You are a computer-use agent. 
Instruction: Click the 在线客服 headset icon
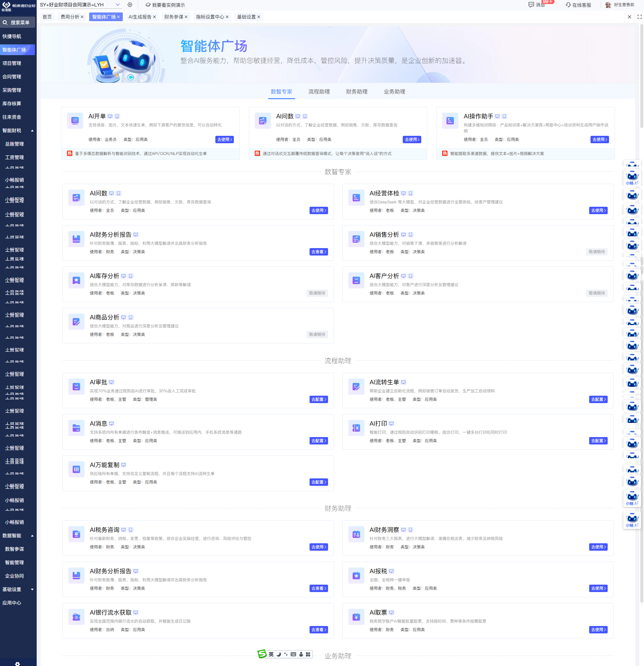coord(568,5)
